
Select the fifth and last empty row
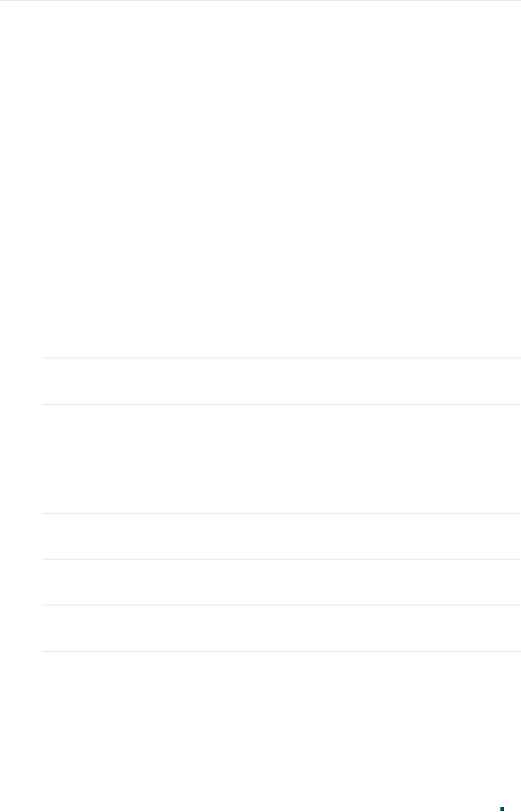281,628
